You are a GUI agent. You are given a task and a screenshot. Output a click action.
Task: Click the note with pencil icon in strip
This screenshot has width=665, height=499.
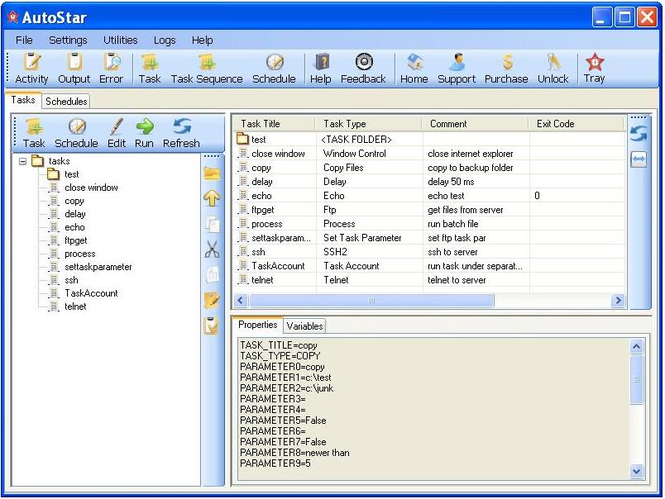[212, 300]
